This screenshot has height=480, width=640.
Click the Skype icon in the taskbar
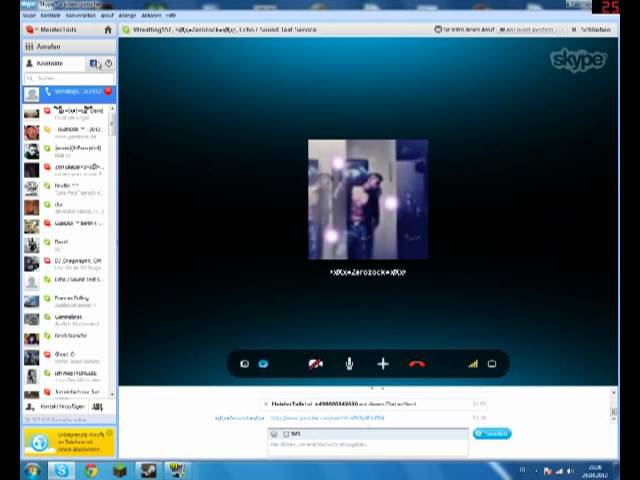click(62, 471)
